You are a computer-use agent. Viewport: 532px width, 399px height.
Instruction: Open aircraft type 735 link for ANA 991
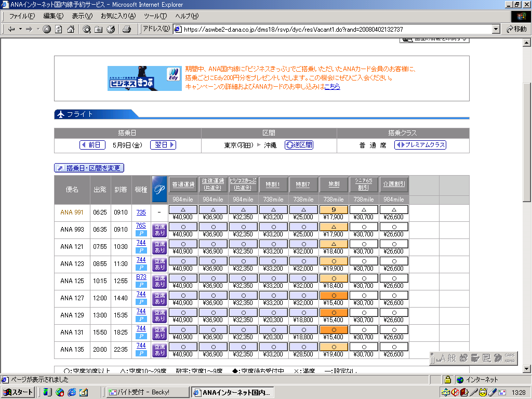(x=141, y=212)
